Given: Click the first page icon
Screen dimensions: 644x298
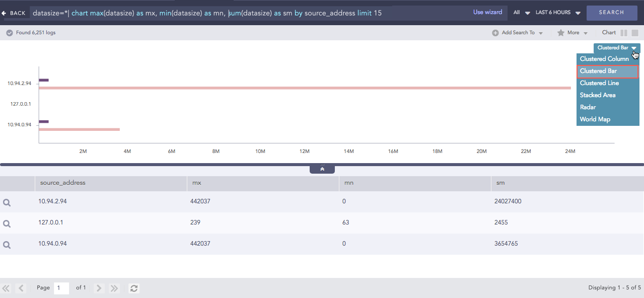Looking at the screenshot, I should pos(6,288).
